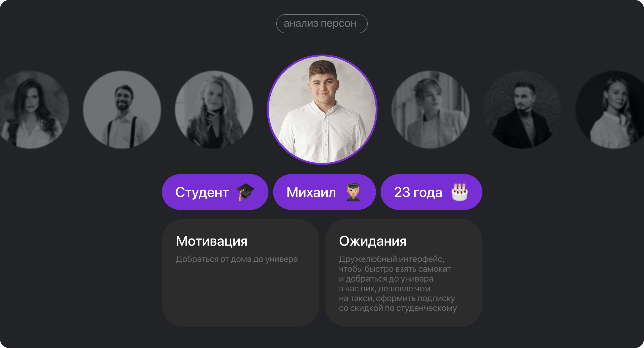Open the Мотивация card
Screen dimensions: 644x348
[x=241, y=273]
